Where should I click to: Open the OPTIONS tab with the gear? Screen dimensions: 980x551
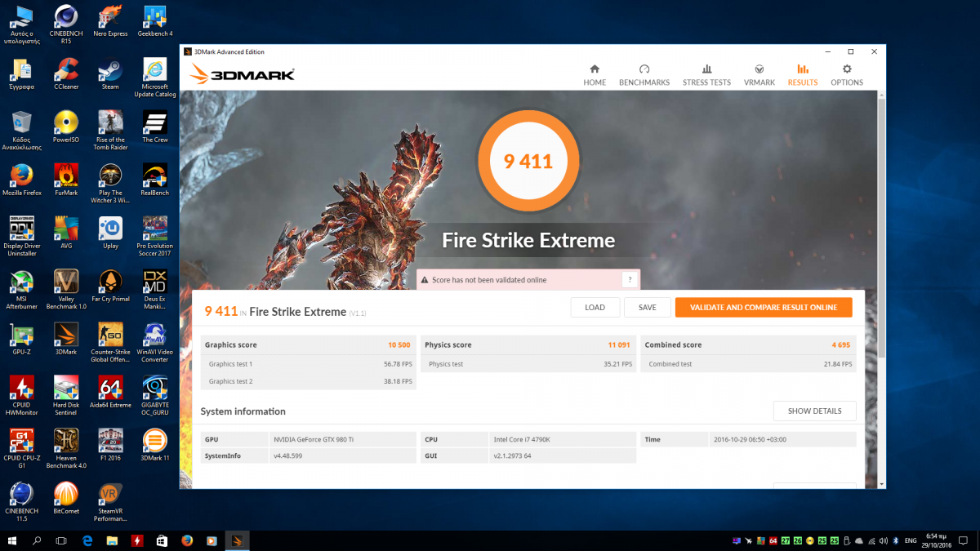coord(847,75)
